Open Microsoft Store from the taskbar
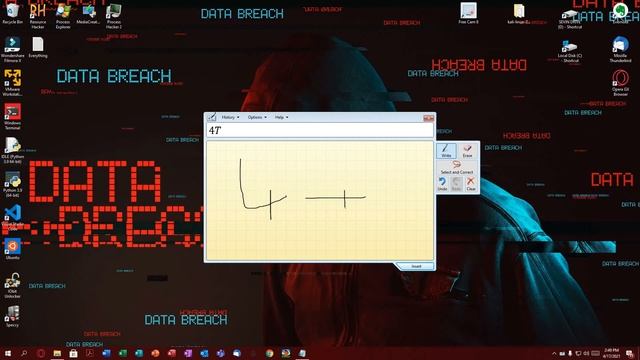Screen dimensions: 640x360 73,353
